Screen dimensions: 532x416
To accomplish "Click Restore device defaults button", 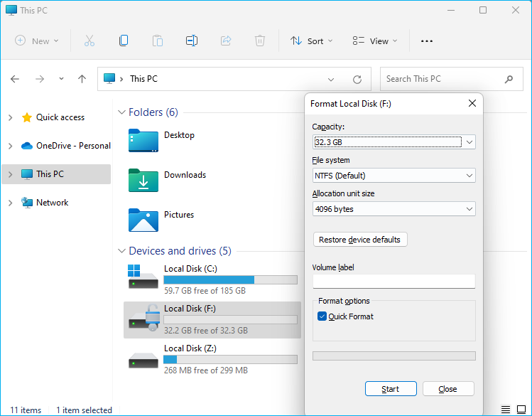I will click(x=360, y=240).
